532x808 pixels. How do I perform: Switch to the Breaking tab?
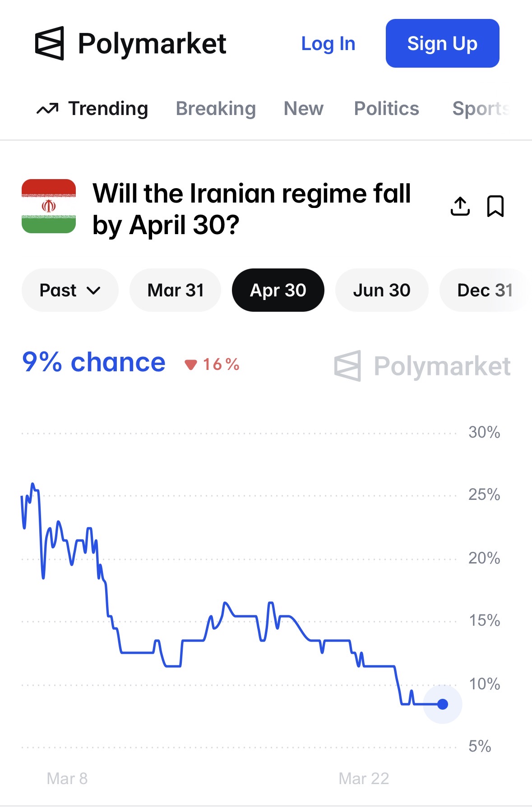coord(216,109)
